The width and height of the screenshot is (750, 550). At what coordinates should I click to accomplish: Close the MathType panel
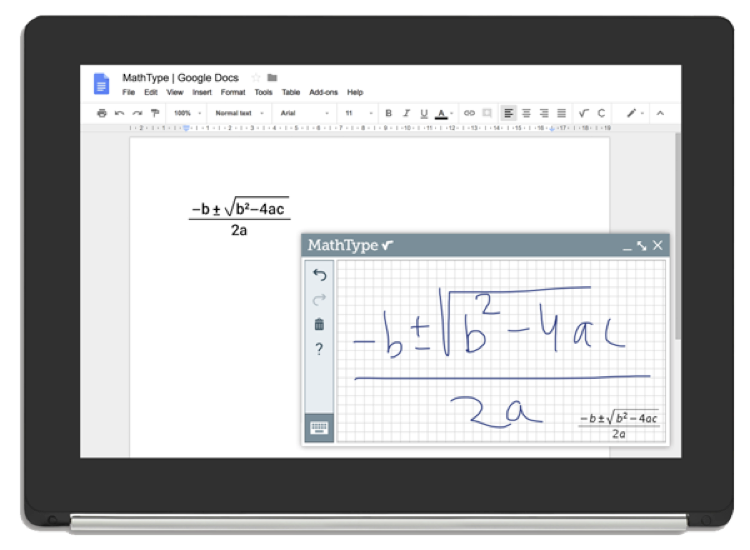pos(658,245)
